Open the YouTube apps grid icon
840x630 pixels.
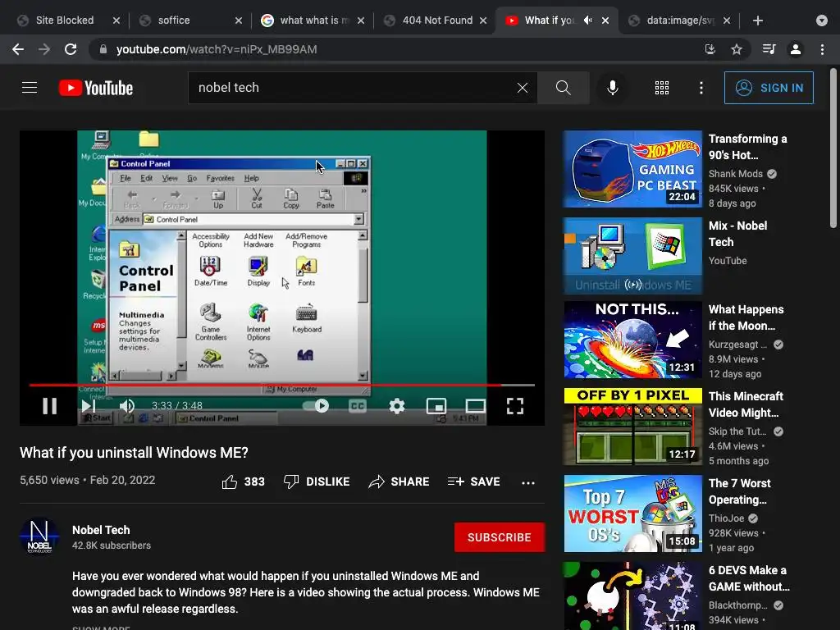[662, 88]
